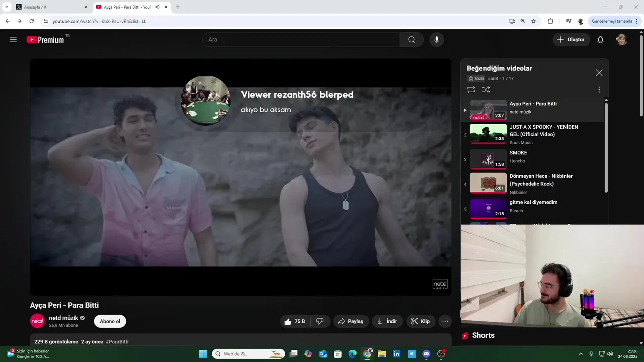
Task: Open Outlook from taskbar
Action: click(x=323, y=354)
